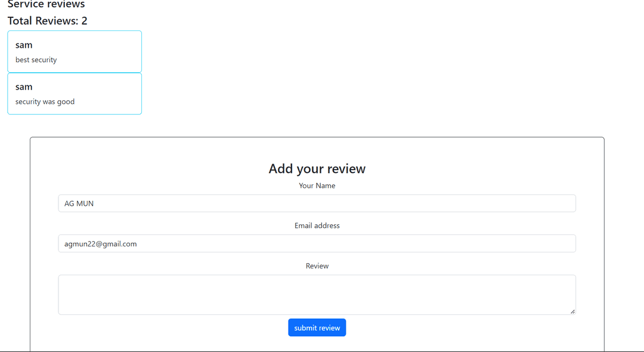Click the border of the Add your review card
This screenshot has width=644, height=352.
point(317,137)
